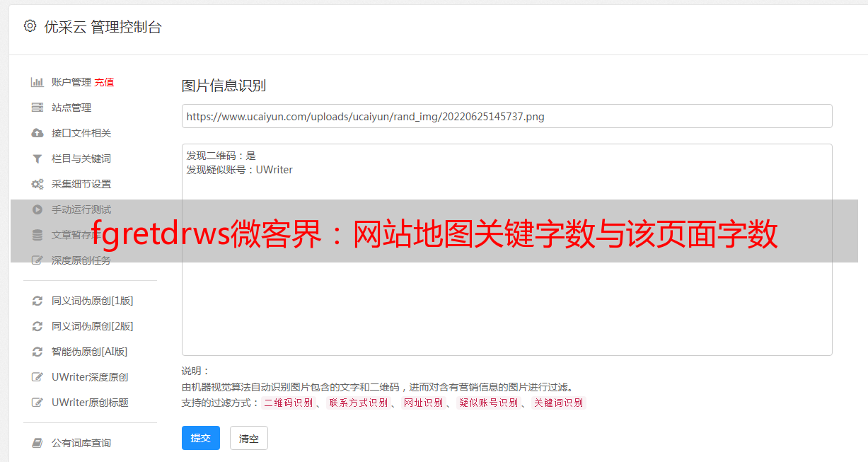The height and width of the screenshot is (462, 868).
Task: Open 公有词库查询 lookup
Action: [x=81, y=443]
